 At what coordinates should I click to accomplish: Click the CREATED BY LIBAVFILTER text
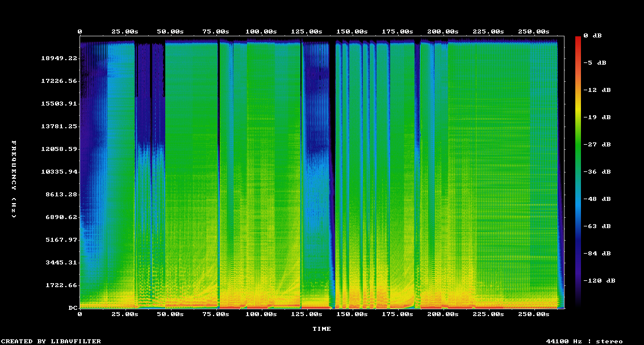(51, 341)
